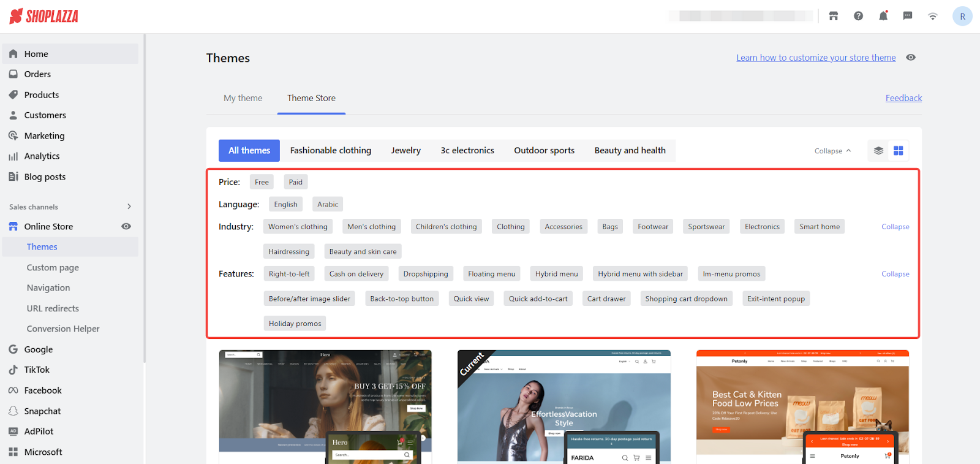Go to Home in sidebar
This screenshot has height=464, width=980.
click(x=70, y=54)
